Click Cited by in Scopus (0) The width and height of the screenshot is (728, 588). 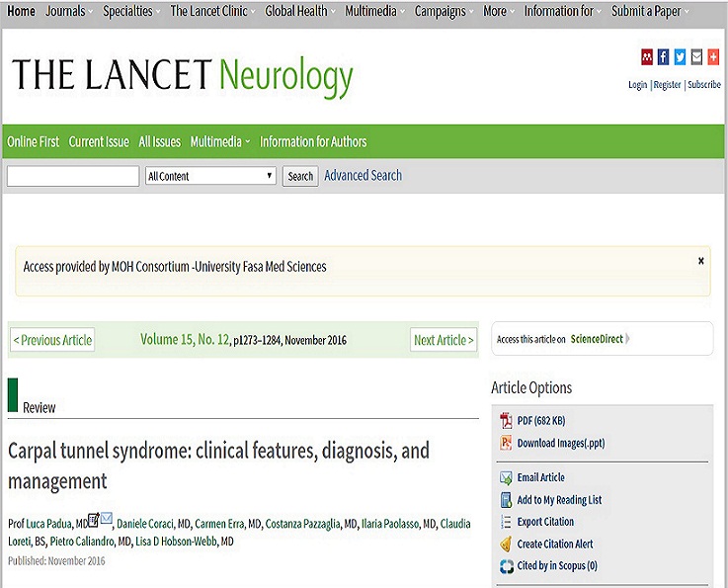point(558,565)
